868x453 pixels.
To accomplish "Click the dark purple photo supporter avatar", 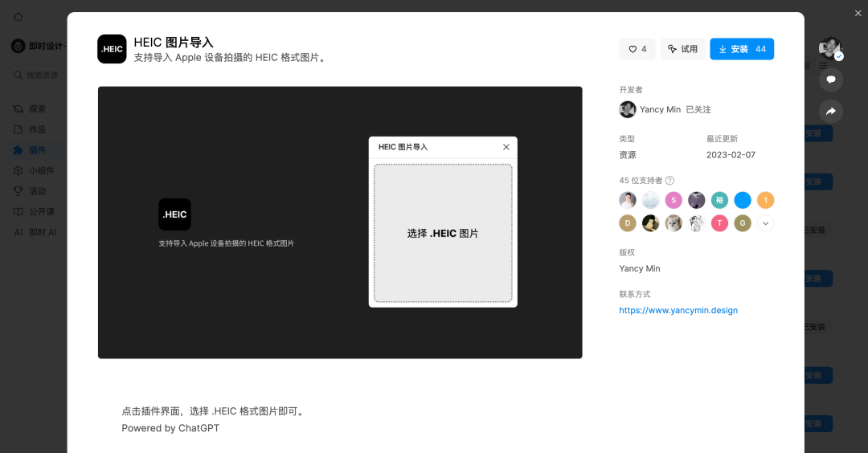I will (696, 200).
